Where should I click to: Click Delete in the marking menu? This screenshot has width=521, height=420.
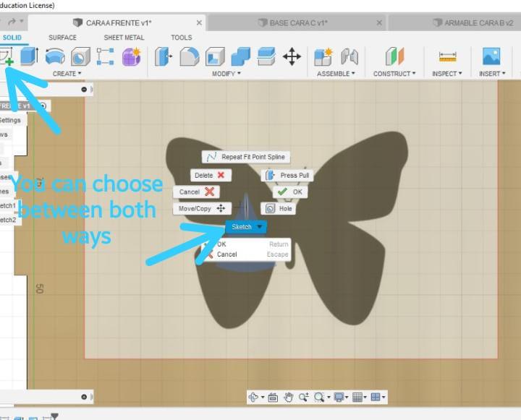211,175
